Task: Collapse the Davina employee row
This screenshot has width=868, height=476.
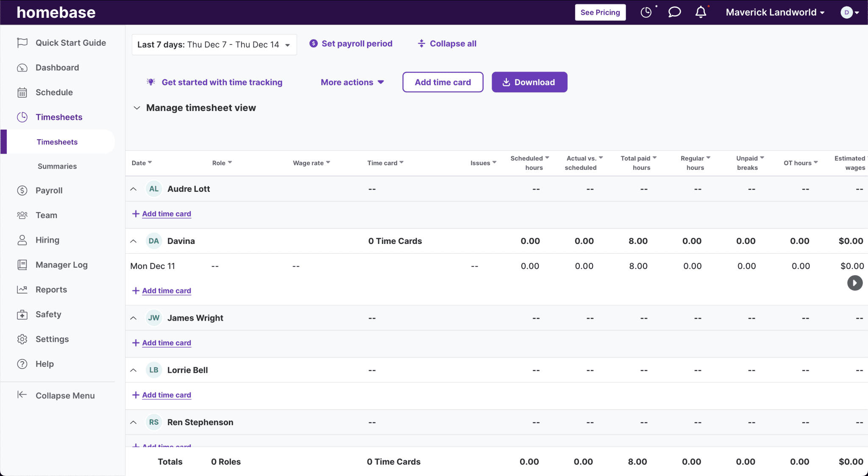Action: click(134, 241)
